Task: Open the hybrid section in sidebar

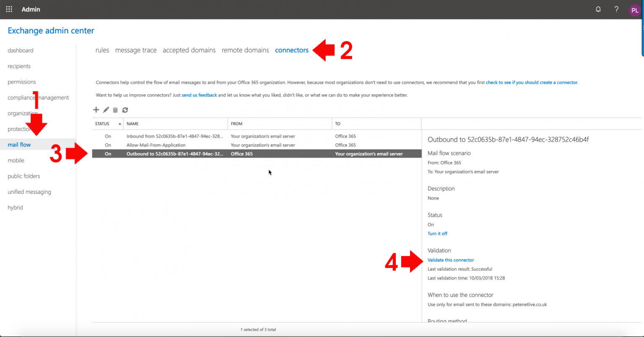Action: 15,207
